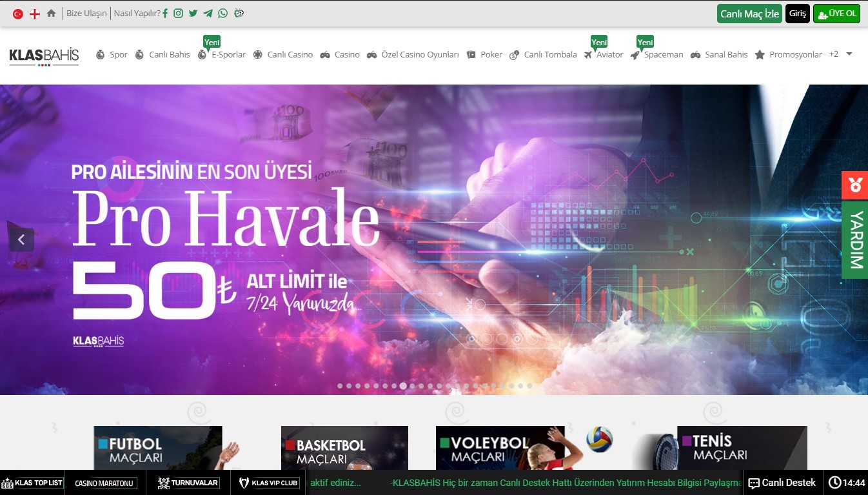Click the Giriş login button
The width and height of the screenshot is (868, 495).
[x=798, y=14]
